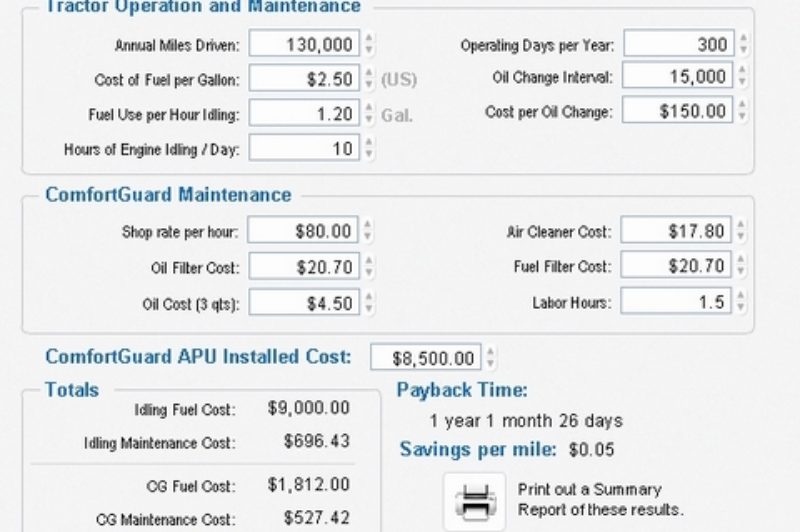Screen dimensions: 800x532
Task: Increase Oil Filter Cost stepper
Action: [369, 260]
